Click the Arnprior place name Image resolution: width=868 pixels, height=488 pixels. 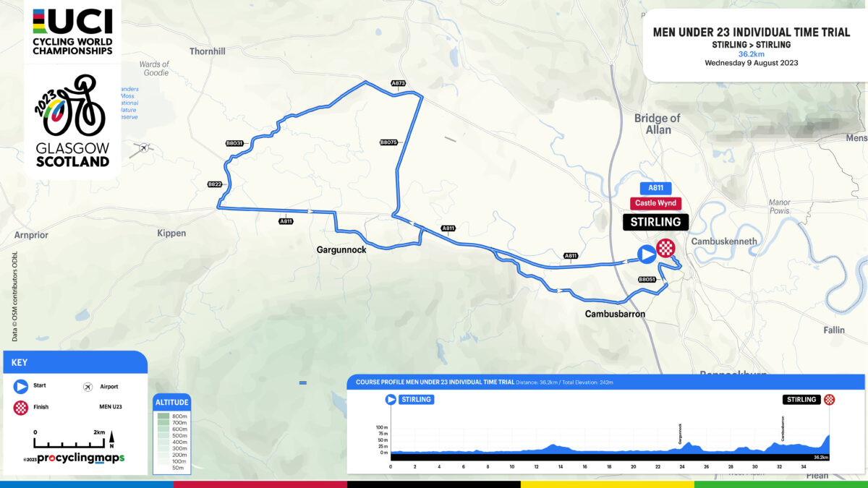point(32,235)
